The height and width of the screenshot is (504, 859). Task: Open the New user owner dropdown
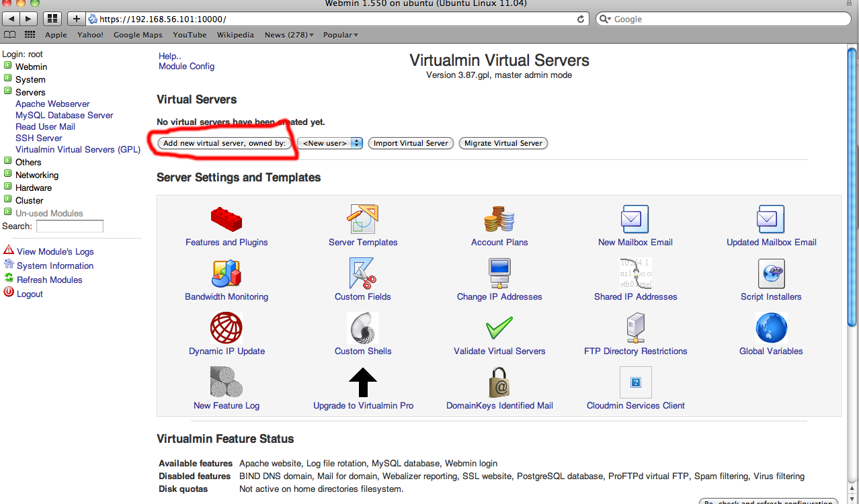[x=330, y=143]
